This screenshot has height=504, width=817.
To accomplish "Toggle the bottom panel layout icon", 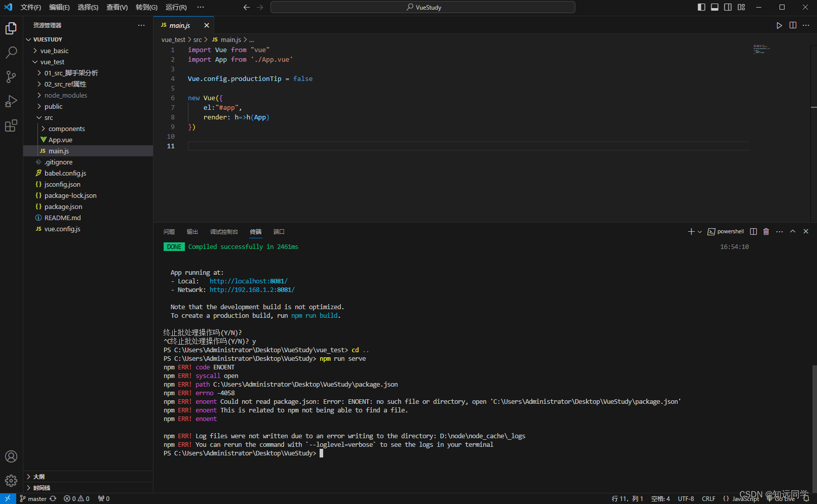I will coord(715,7).
